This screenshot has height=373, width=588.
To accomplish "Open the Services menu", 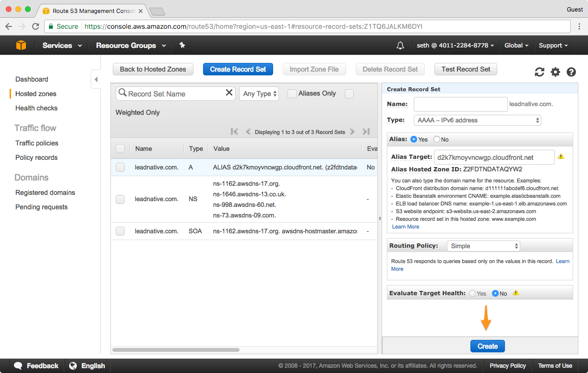I will [62, 46].
